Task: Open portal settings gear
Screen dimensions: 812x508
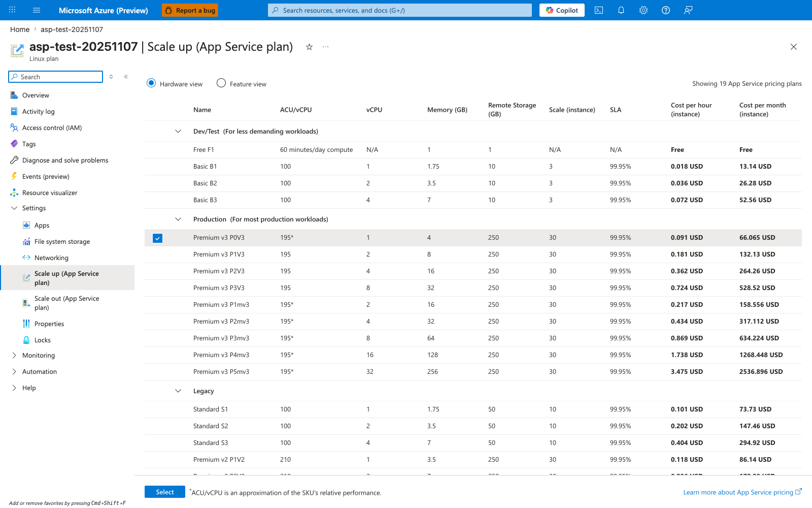Action: [644, 10]
